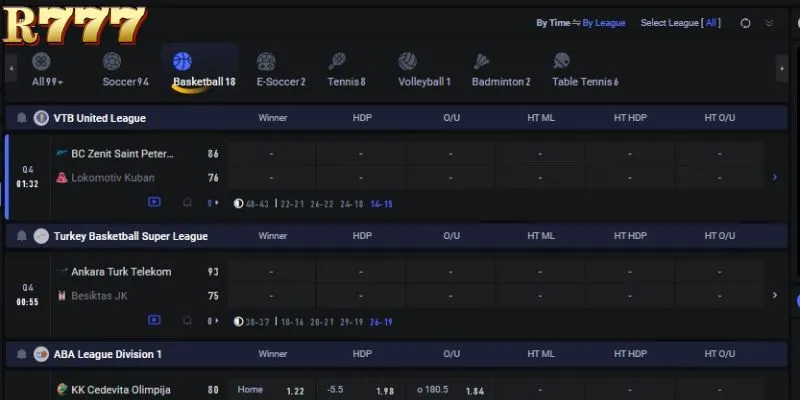Select the Soccer sport icon

pos(112,61)
